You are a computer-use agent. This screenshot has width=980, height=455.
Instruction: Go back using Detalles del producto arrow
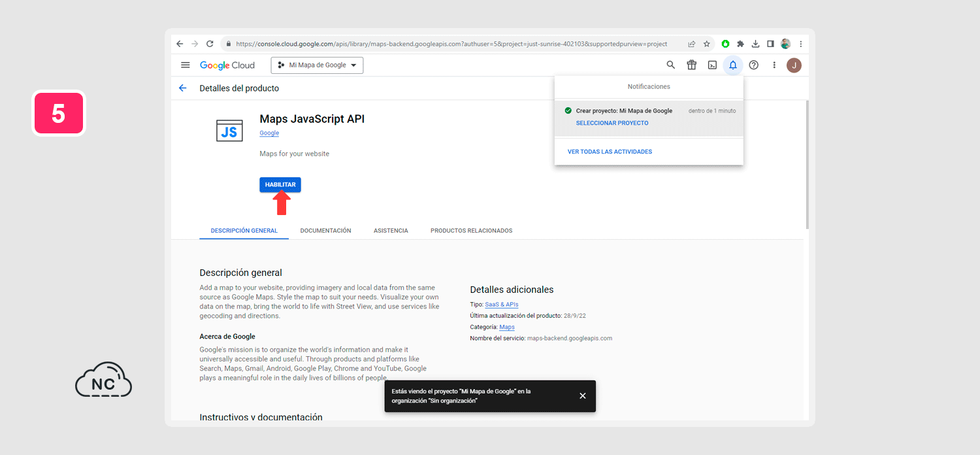183,88
